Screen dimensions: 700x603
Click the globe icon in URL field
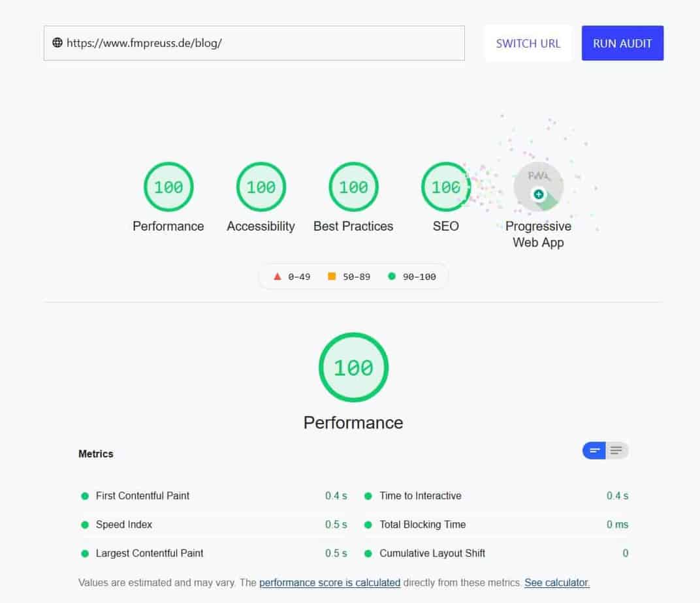pyautogui.click(x=57, y=43)
